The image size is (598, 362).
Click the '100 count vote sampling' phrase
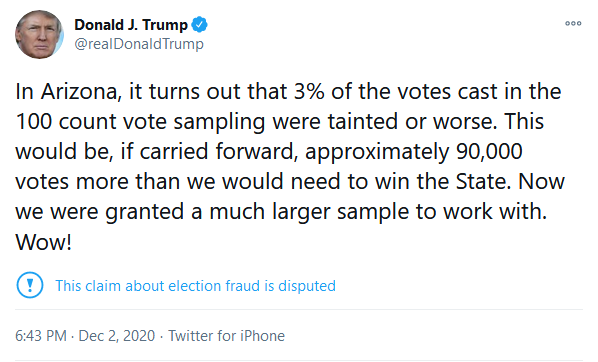[x=140, y=122]
